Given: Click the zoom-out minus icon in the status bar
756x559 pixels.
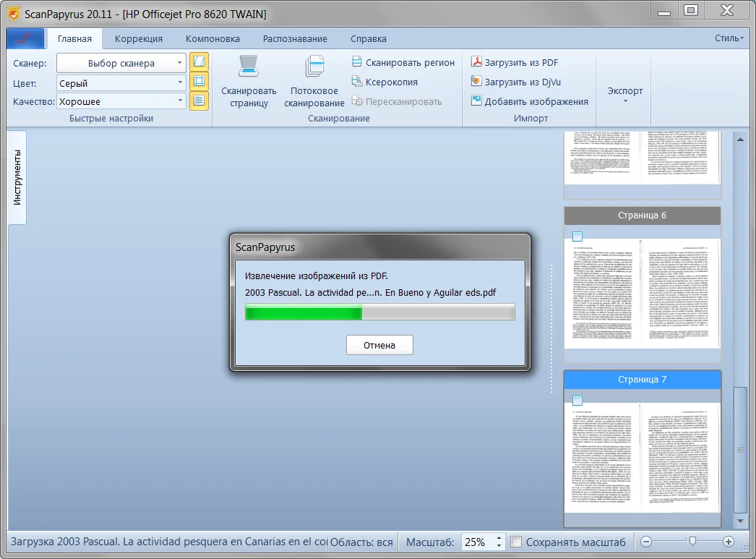Looking at the screenshot, I should point(646,542).
